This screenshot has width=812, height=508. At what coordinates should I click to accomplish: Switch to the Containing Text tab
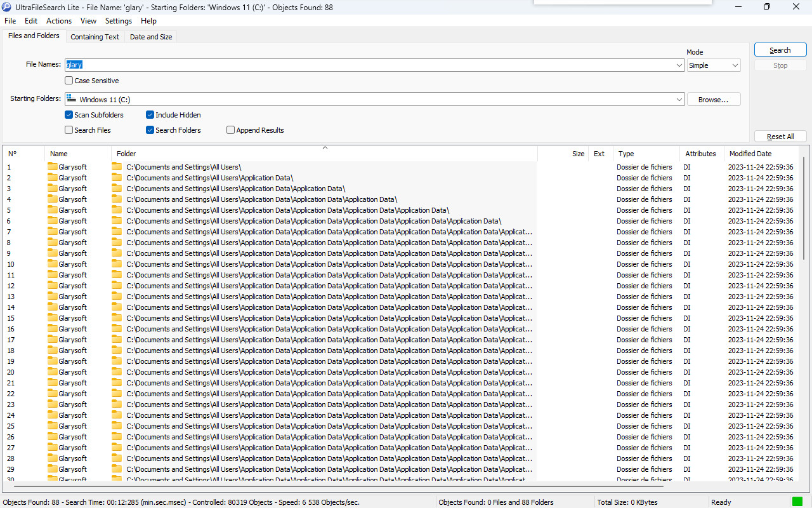tap(95, 37)
